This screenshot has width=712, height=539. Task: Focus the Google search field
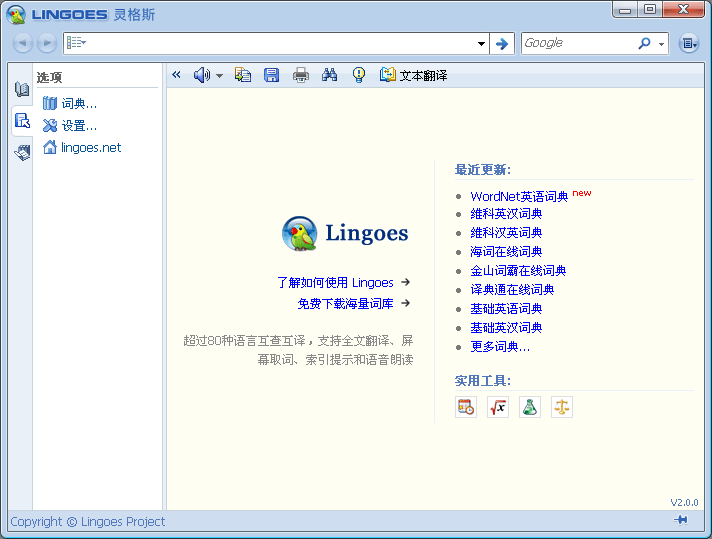point(578,43)
